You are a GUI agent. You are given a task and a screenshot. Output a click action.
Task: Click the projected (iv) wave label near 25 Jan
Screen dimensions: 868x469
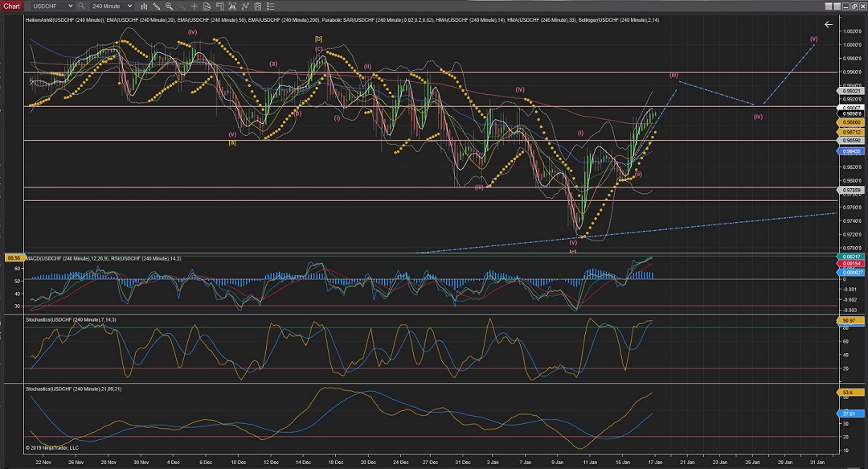758,117
